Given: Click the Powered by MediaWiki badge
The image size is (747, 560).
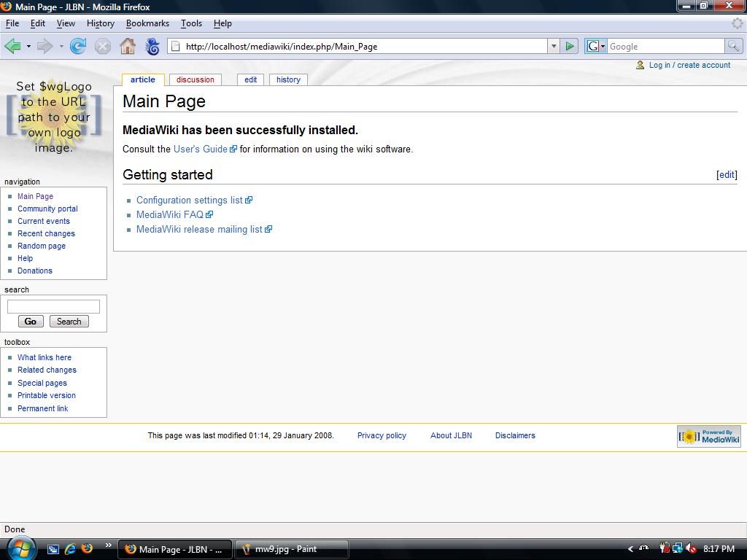Looking at the screenshot, I should [708, 436].
